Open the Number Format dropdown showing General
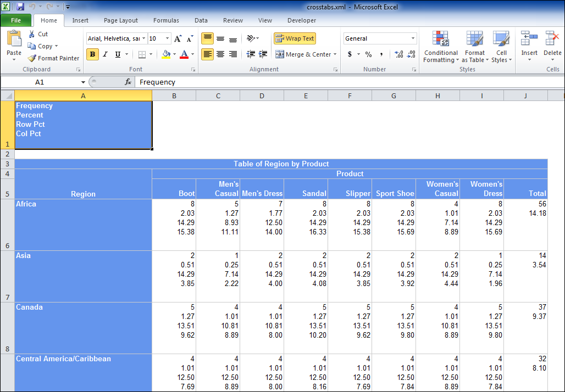Viewport: 565px width, 392px height. coord(413,38)
